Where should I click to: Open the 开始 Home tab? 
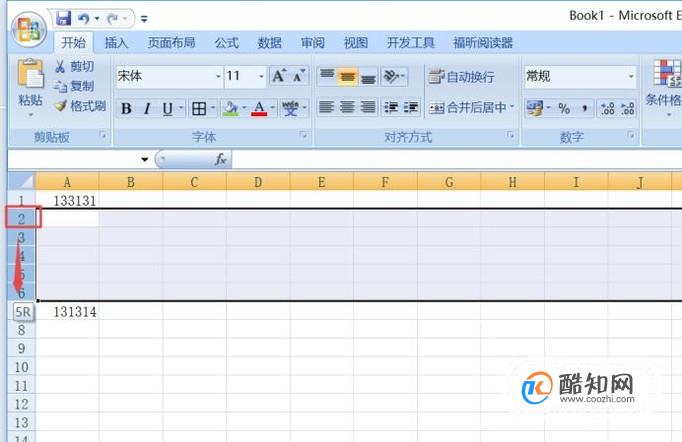point(74,43)
